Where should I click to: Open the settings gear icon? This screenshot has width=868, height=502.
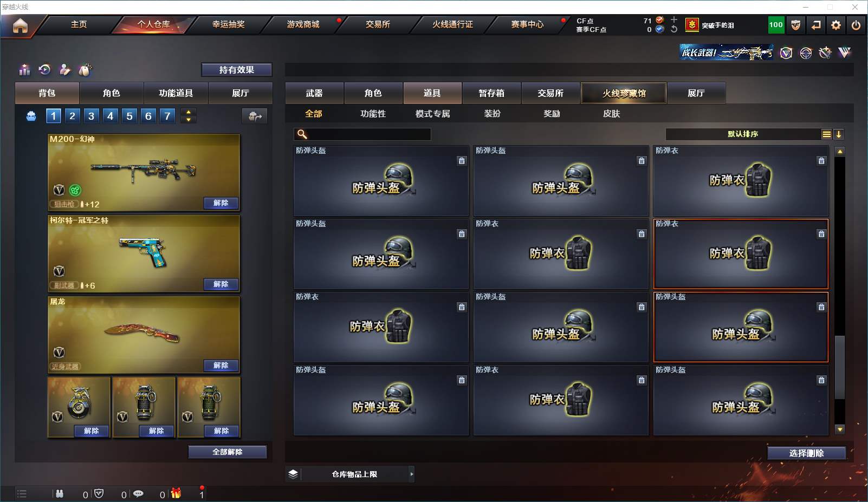(x=836, y=25)
